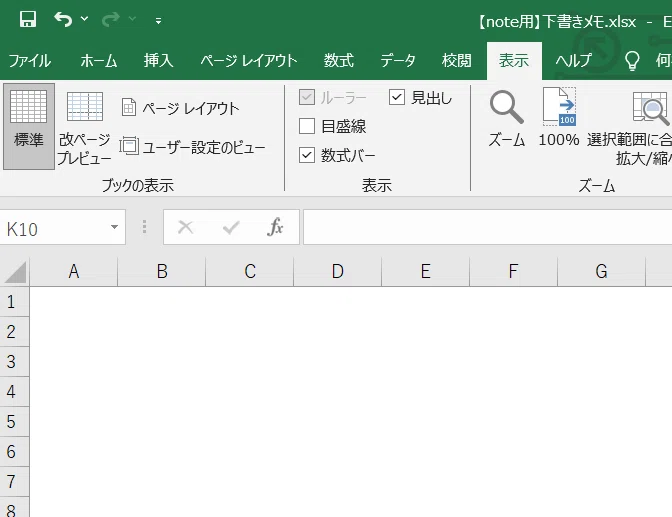Click 選択範囲に合わせて拡大/縮小 button
The image size is (672, 517).
click(629, 127)
